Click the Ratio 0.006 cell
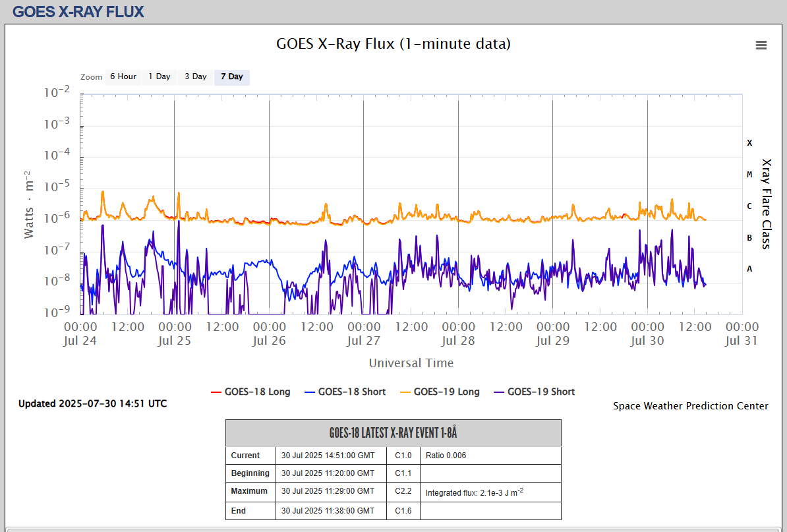 (490, 456)
